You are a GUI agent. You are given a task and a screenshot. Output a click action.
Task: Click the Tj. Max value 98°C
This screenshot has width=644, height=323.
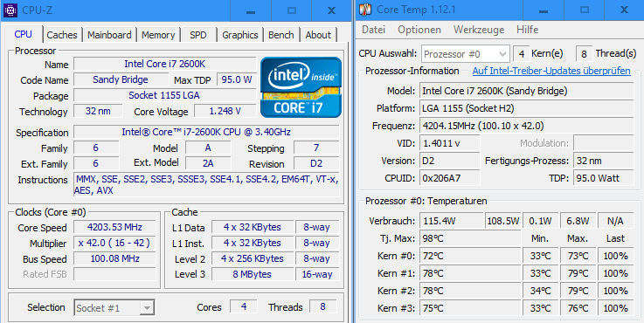click(470, 238)
